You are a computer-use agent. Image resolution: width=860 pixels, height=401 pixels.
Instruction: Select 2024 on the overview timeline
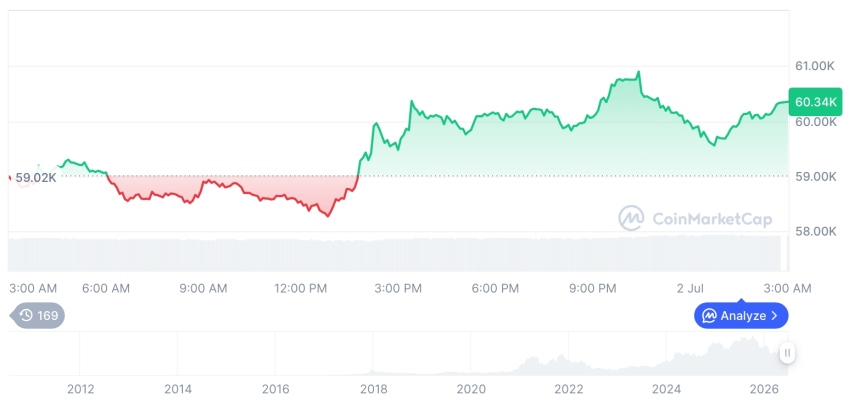point(666,389)
